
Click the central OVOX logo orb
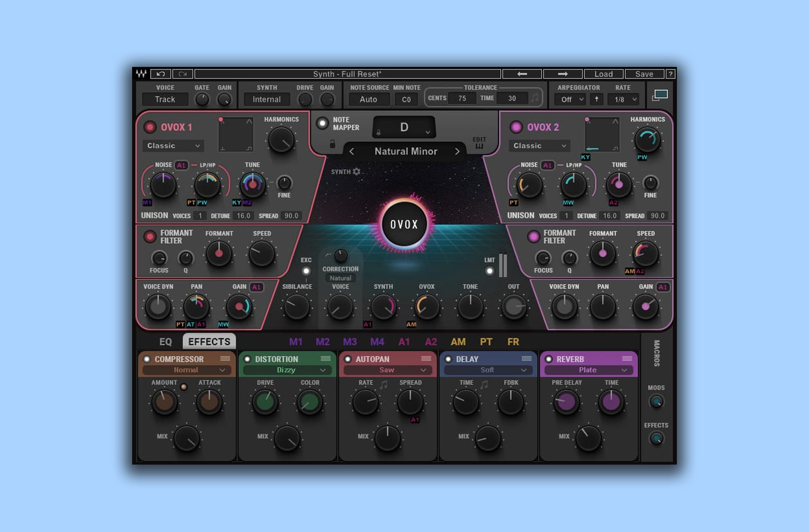pyautogui.click(x=404, y=224)
